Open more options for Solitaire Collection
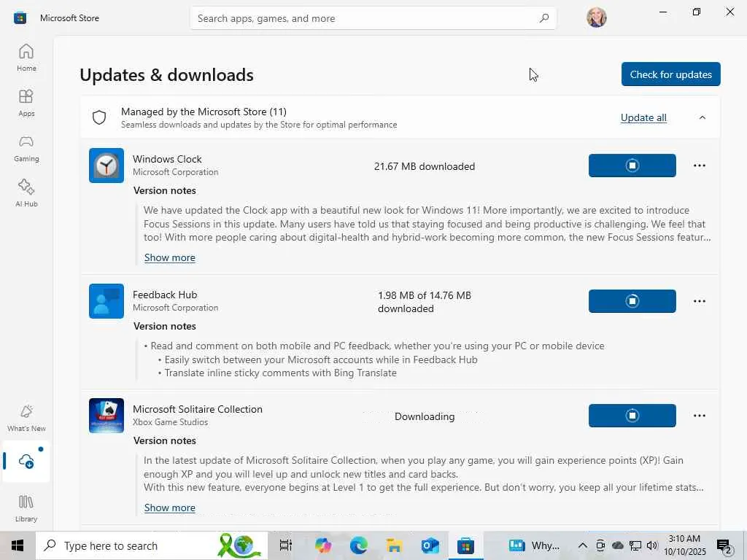 pos(700,415)
